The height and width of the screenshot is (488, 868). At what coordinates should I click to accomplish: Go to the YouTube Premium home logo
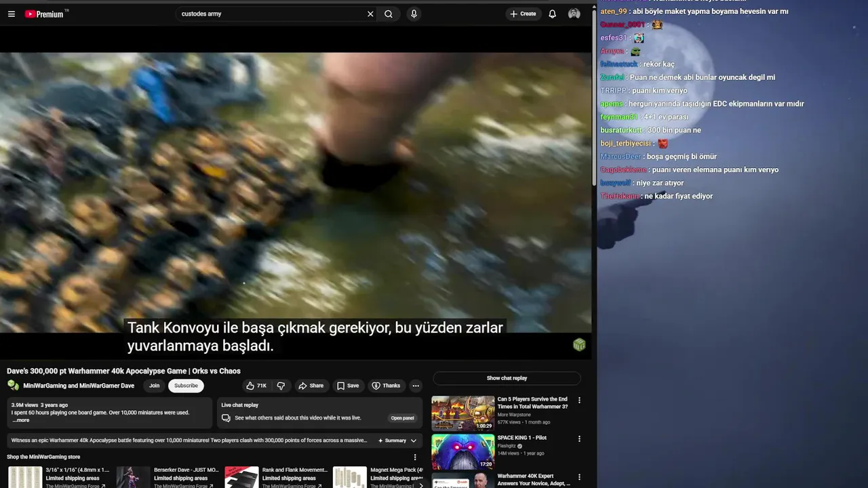coord(46,14)
